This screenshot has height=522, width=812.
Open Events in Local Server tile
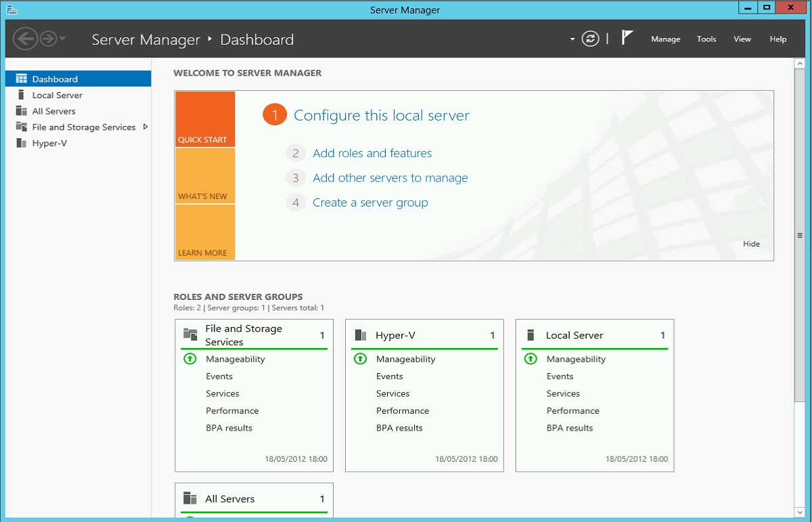[x=560, y=376]
